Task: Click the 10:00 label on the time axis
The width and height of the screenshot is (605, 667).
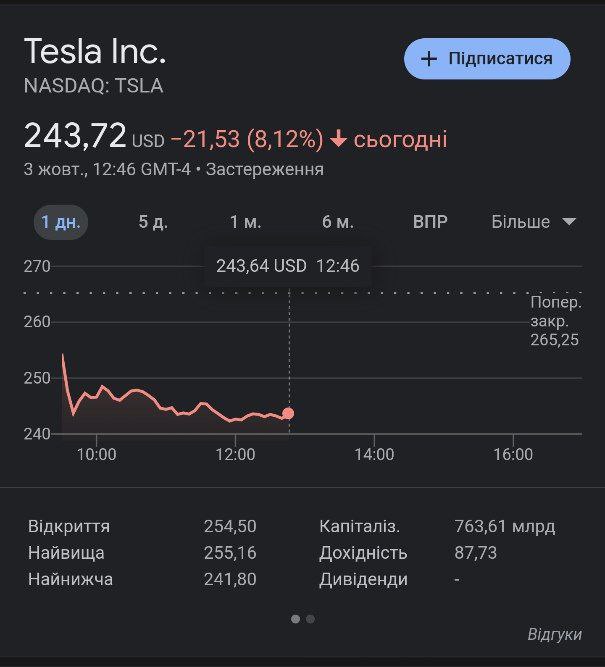Action: point(96,454)
